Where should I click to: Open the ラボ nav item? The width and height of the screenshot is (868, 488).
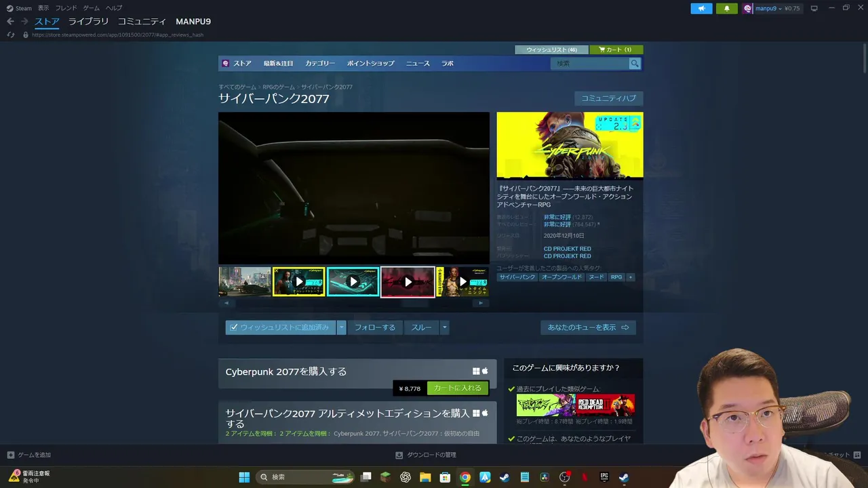click(x=448, y=63)
